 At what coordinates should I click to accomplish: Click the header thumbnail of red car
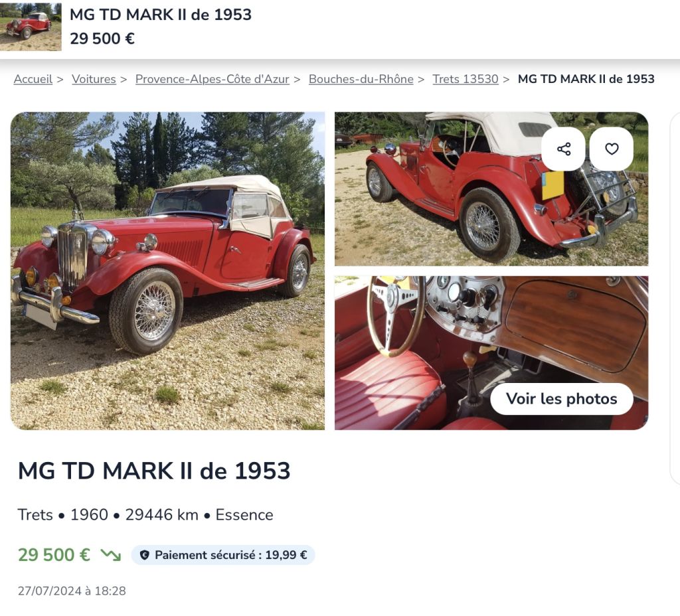[x=31, y=27]
